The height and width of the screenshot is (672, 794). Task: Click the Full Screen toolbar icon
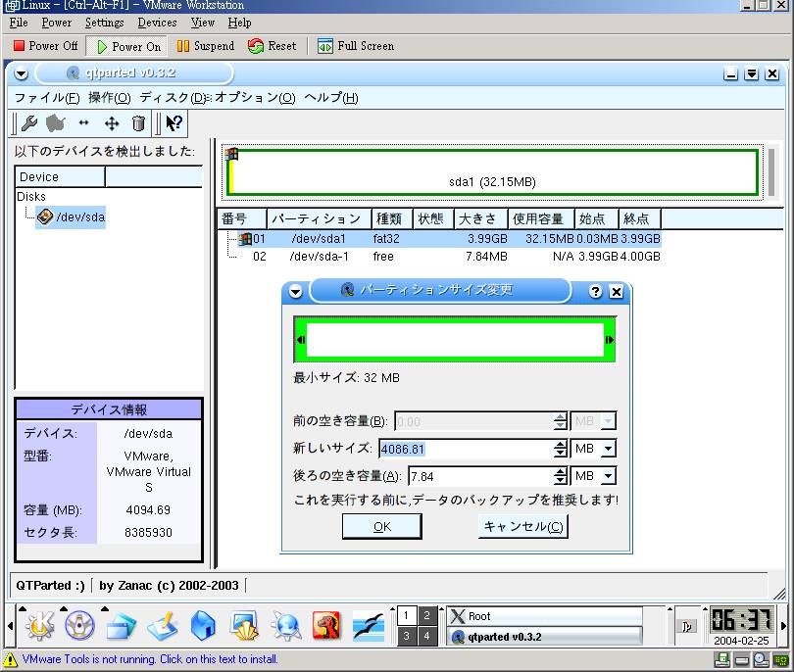[x=325, y=46]
